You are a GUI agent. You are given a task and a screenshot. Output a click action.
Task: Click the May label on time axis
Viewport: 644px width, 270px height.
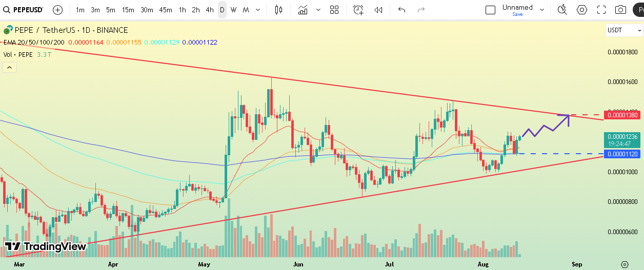(x=204, y=264)
